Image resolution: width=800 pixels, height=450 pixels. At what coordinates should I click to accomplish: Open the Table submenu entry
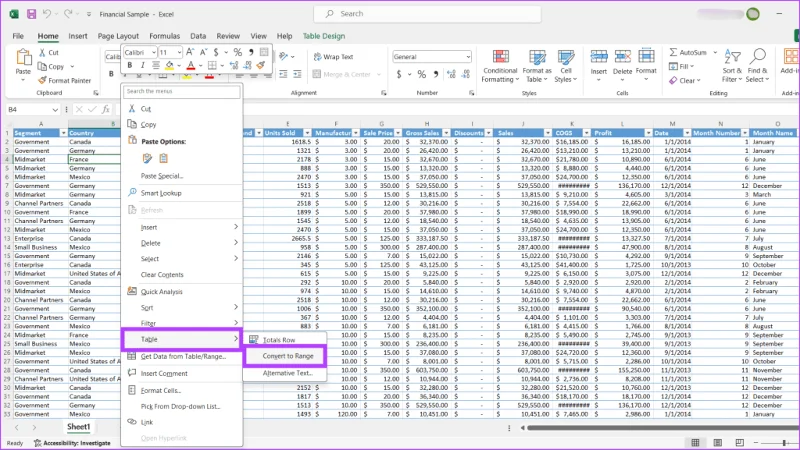coord(182,339)
